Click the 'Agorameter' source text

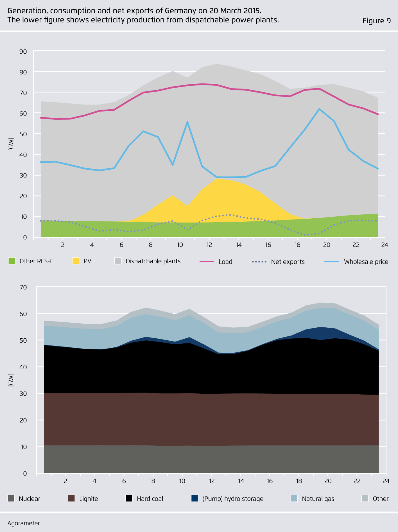24,523
